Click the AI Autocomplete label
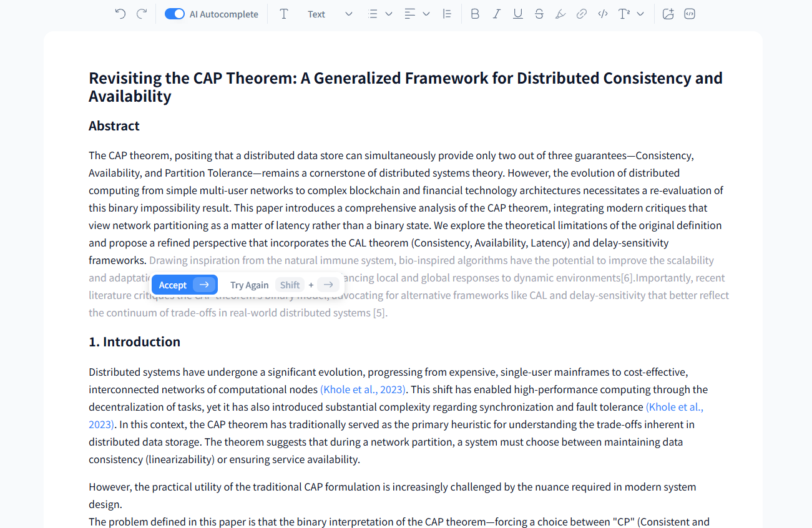 point(224,14)
